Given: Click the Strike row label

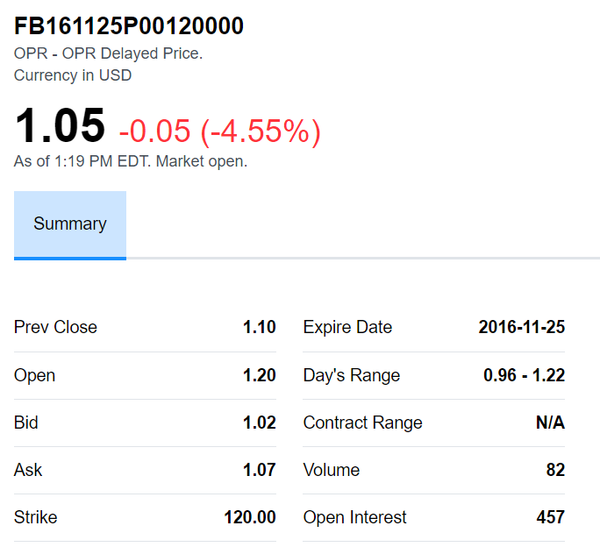Looking at the screenshot, I should pos(36,517).
